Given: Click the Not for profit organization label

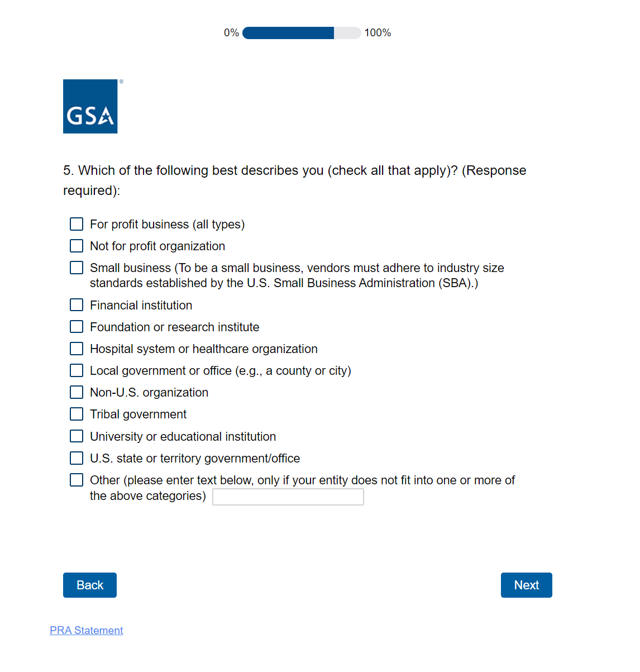Looking at the screenshot, I should [x=157, y=246].
